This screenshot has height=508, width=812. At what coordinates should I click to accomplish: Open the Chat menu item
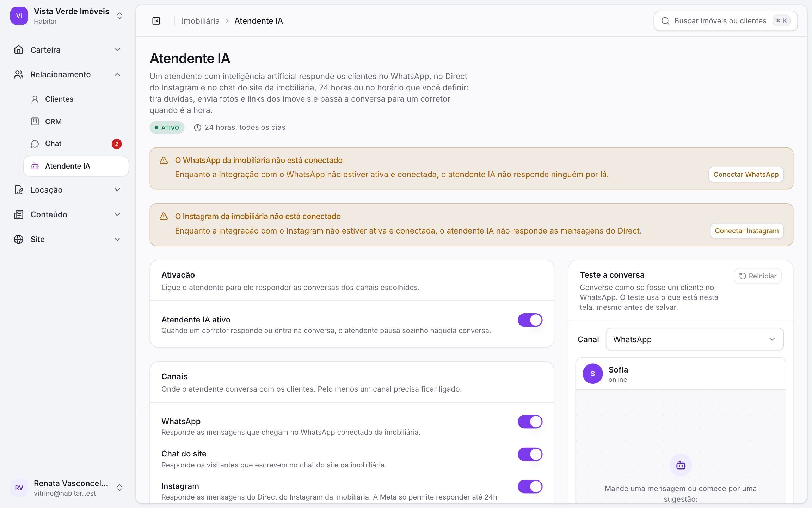(x=76, y=144)
